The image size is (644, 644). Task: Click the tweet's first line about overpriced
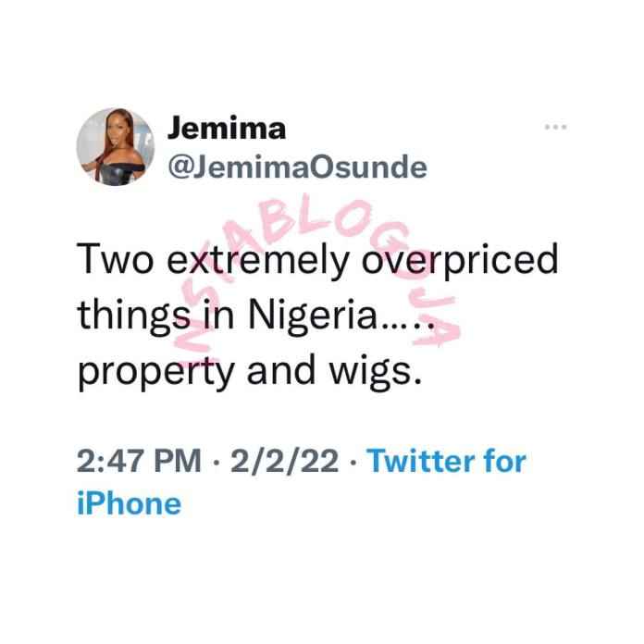click(x=317, y=260)
